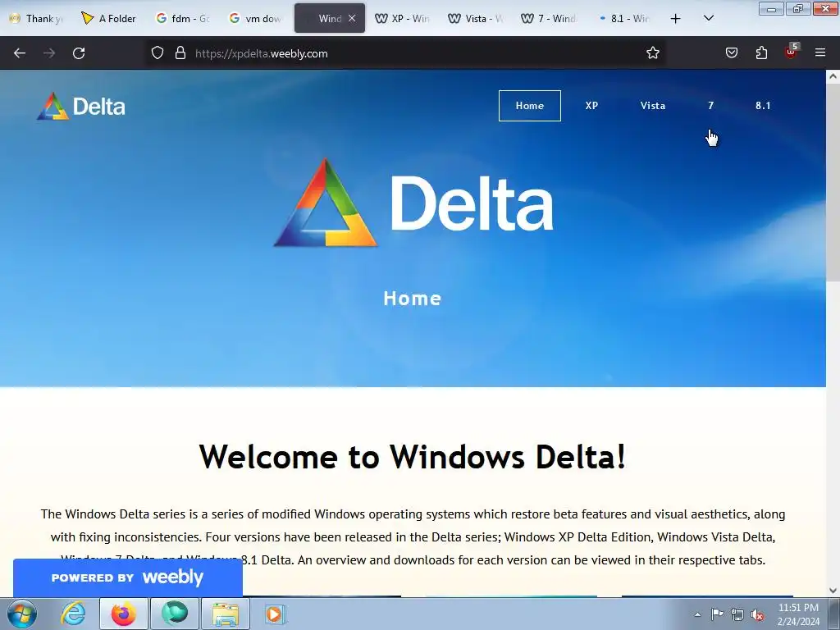The width and height of the screenshot is (840, 630).
Task: Switch to the vm dow Google tab
Action: [x=256, y=19]
